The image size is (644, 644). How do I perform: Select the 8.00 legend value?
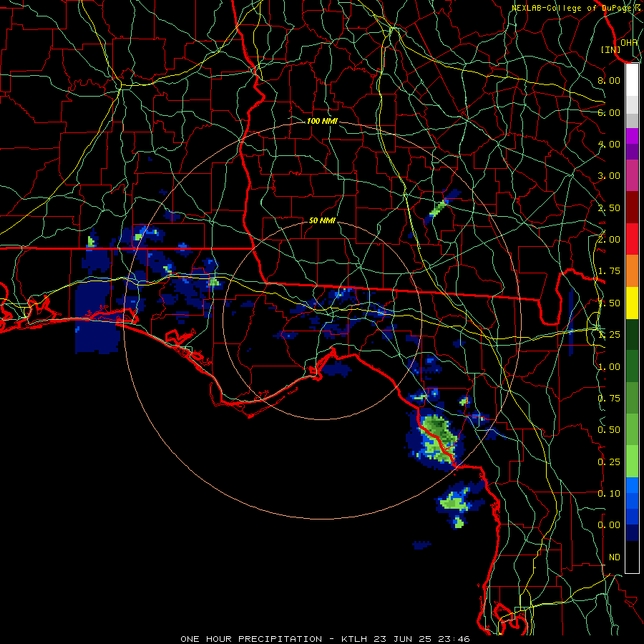tap(609, 80)
